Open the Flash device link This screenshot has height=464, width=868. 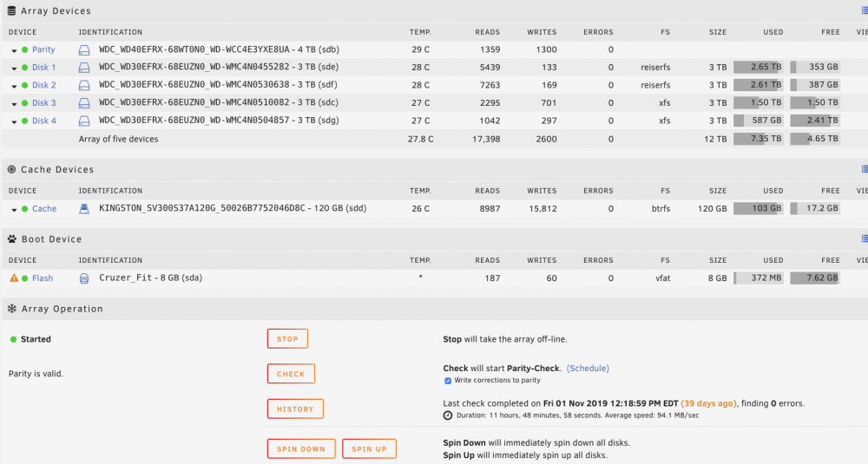(x=43, y=278)
